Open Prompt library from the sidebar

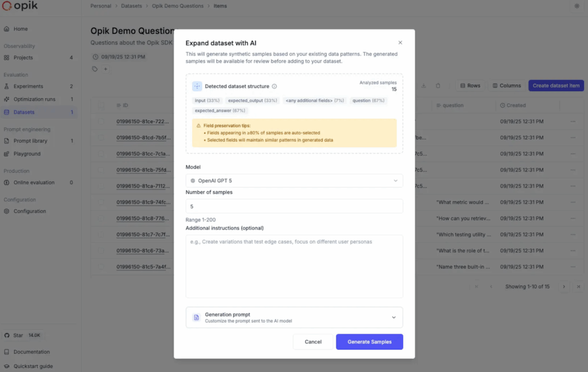pos(30,141)
